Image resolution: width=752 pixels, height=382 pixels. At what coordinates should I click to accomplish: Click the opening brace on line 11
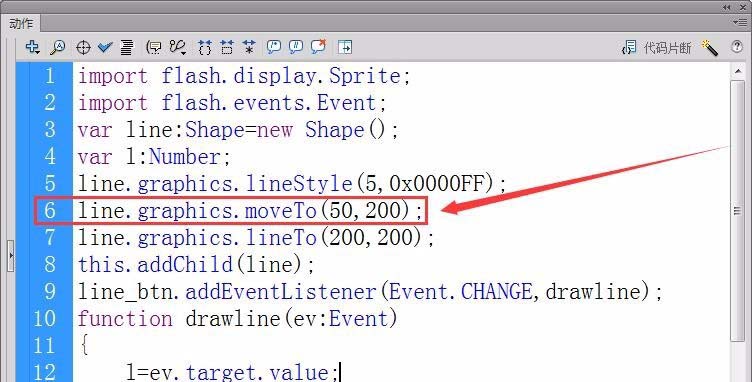84,345
